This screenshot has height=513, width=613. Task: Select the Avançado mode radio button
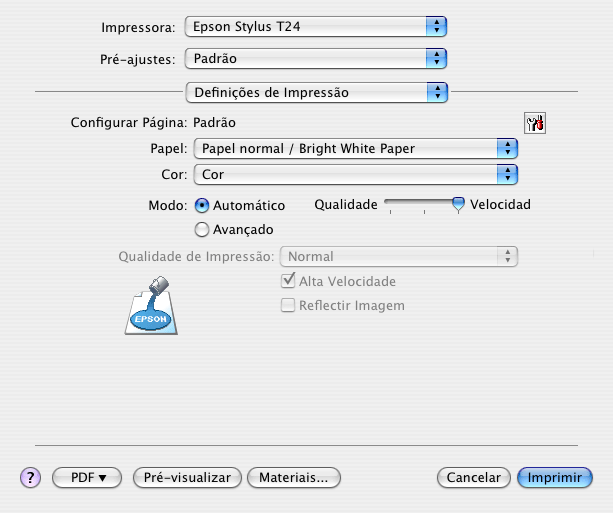point(202,230)
